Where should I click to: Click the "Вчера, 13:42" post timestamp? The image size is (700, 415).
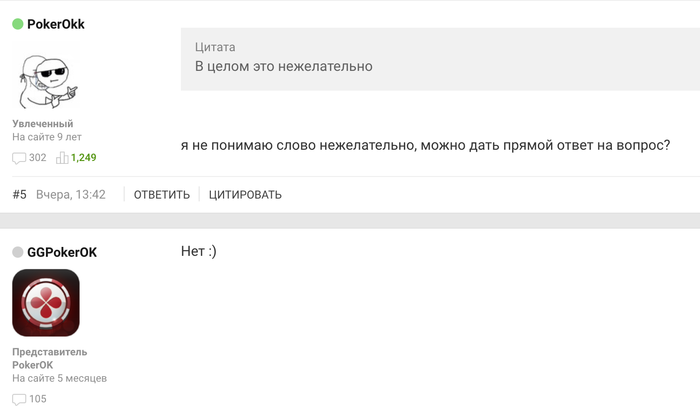pyautogui.click(x=71, y=195)
